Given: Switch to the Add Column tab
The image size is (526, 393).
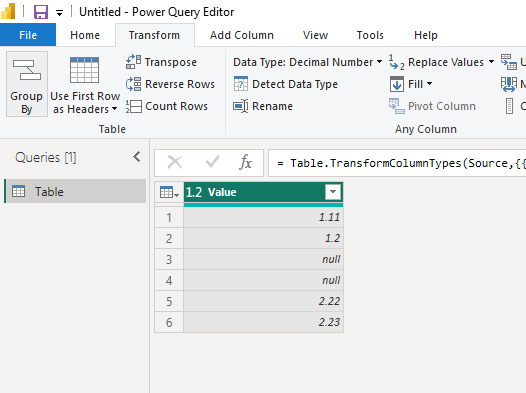Looking at the screenshot, I should coord(242,35).
